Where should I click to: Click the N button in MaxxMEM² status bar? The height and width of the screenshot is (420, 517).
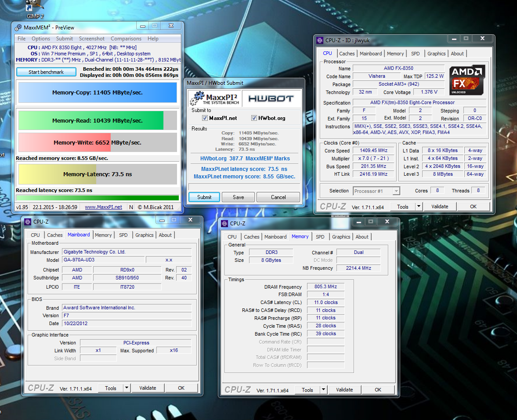(131, 207)
